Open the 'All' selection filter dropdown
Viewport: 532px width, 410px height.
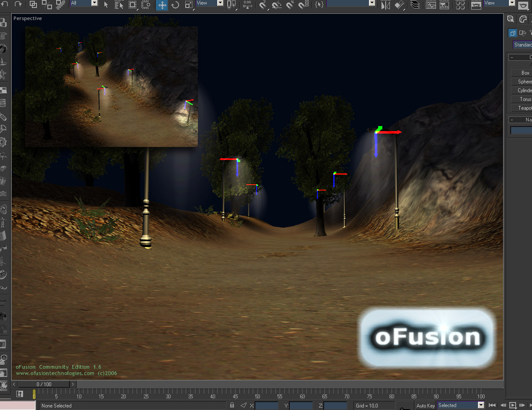click(x=94, y=3)
